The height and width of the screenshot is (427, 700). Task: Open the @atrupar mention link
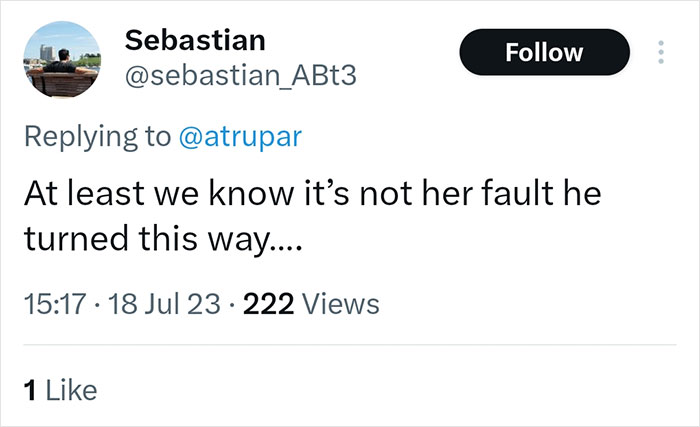(239, 137)
